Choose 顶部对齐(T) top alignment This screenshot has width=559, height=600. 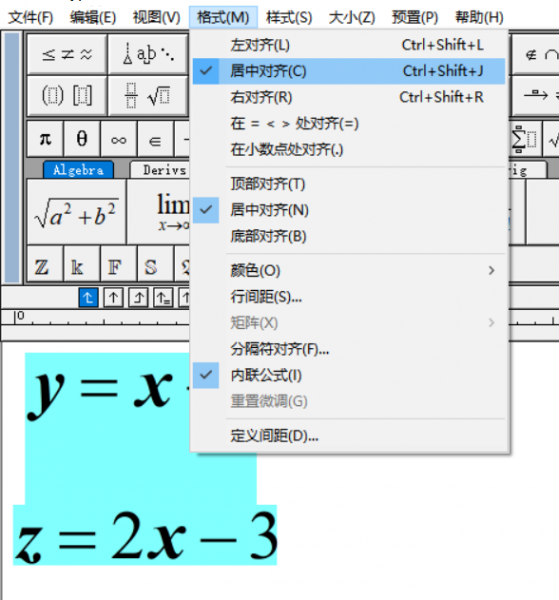[349, 184]
